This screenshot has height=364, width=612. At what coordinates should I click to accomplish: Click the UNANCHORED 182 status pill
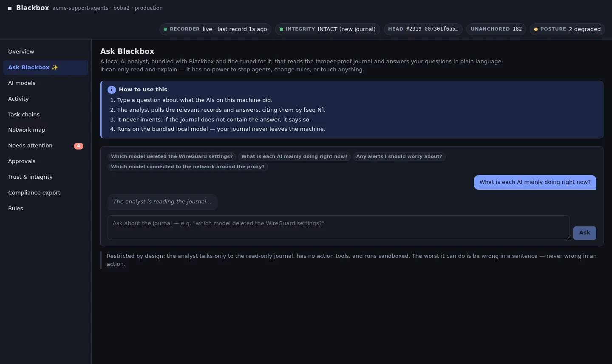point(496,29)
